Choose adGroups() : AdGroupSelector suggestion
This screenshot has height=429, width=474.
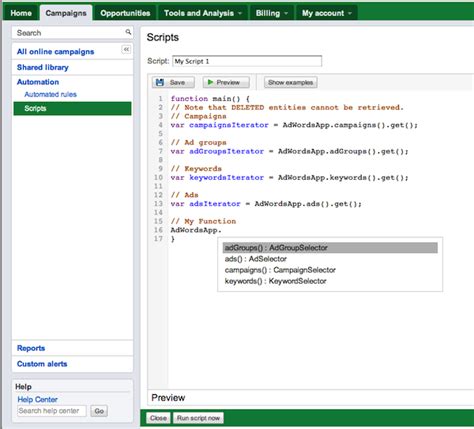[330, 248]
